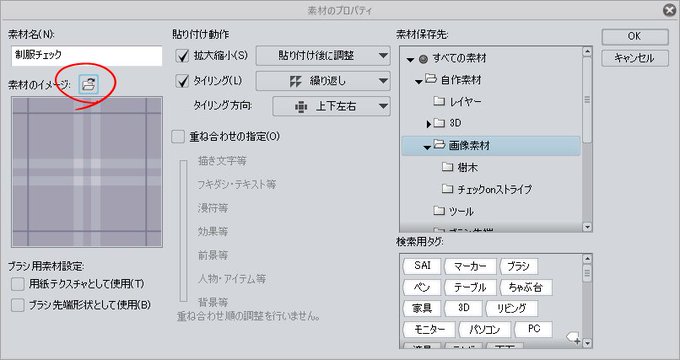Choose the チェックonストライプ folder
Screen dimensions: 680x360
(487, 189)
